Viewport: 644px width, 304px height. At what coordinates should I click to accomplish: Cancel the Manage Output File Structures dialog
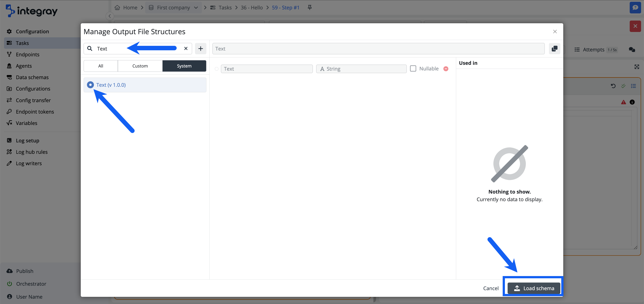(x=491, y=288)
